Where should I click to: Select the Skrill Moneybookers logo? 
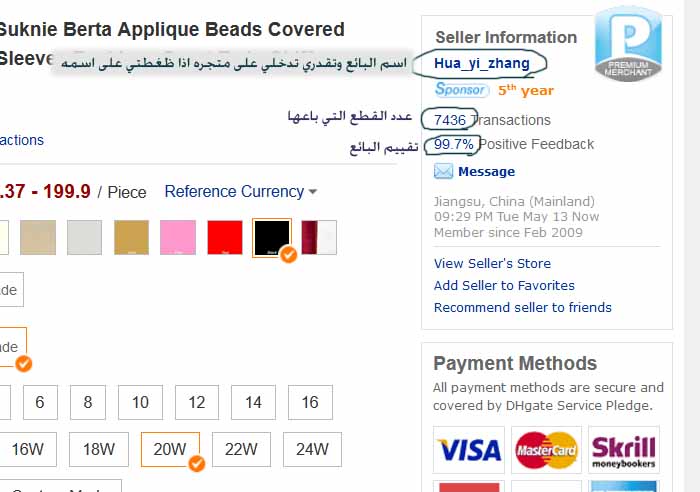click(623, 450)
